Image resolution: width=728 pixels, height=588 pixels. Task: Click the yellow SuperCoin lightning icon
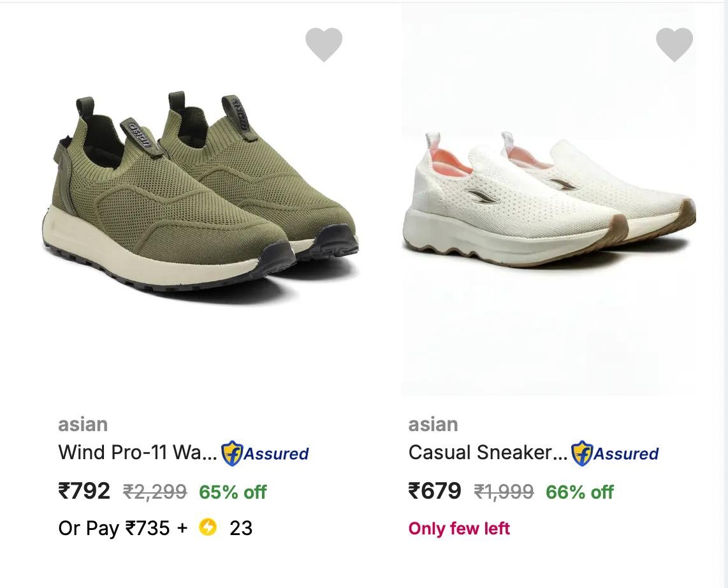pos(208,527)
